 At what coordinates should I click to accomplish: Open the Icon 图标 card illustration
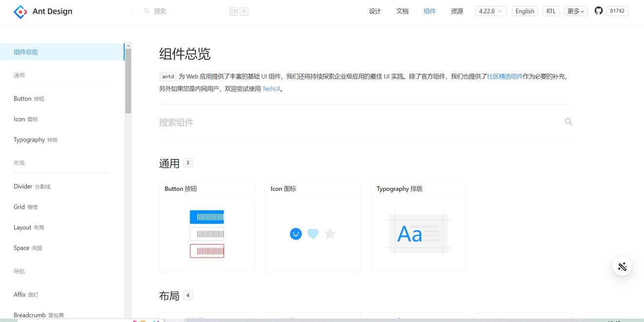tap(313, 234)
